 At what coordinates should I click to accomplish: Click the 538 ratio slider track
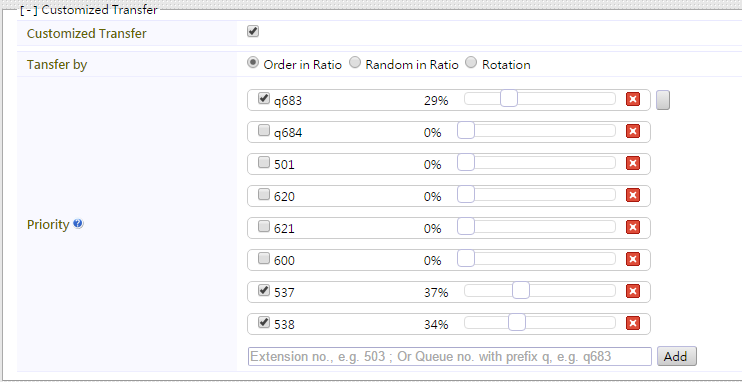tap(539, 323)
